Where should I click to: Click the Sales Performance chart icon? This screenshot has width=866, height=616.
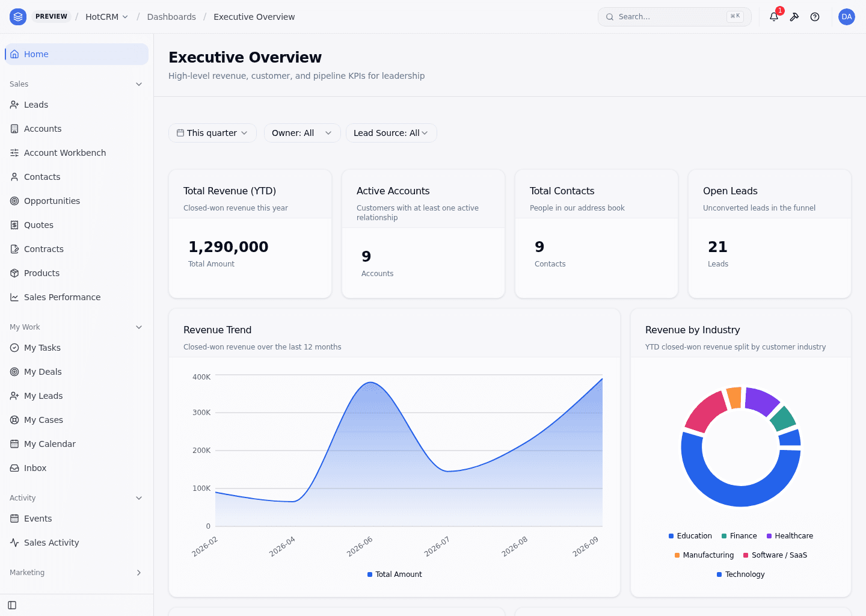click(14, 297)
